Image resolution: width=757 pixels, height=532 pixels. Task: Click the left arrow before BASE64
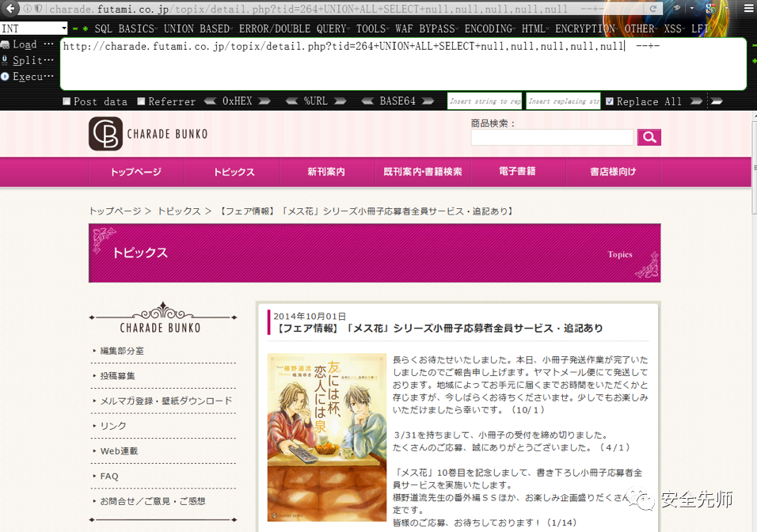point(368,101)
